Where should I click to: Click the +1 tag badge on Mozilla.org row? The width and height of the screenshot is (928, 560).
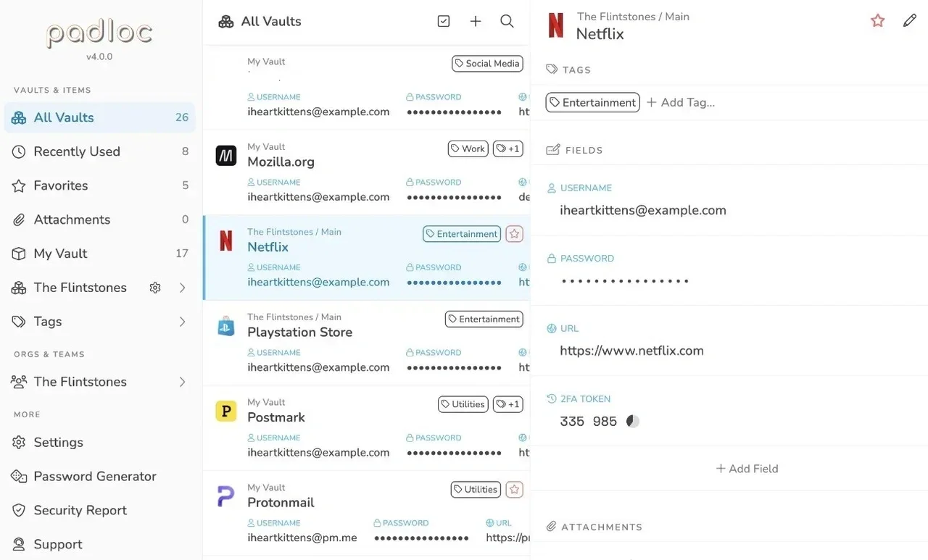[508, 149]
